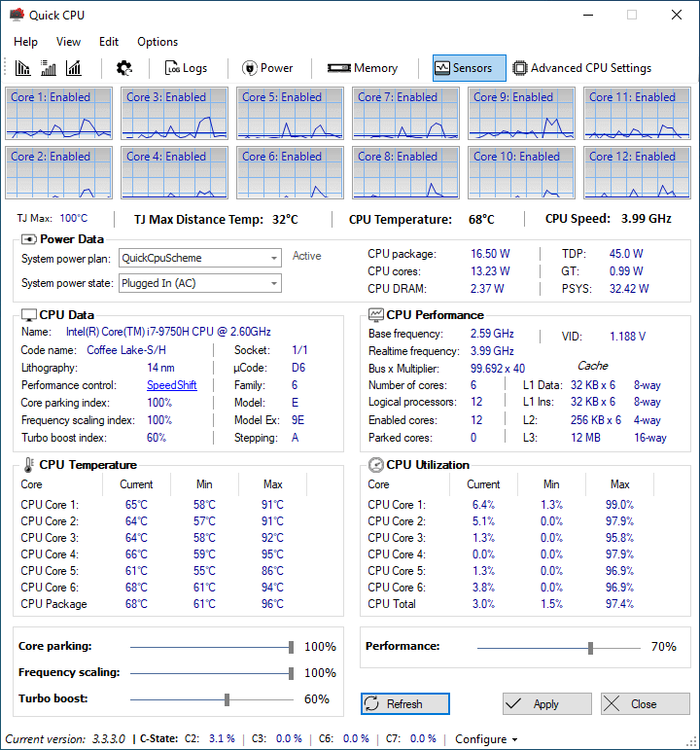Viewport: 700px width, 750px height.
Task: Select the Core 2 usage graph
Action: (x=58, y=173)
